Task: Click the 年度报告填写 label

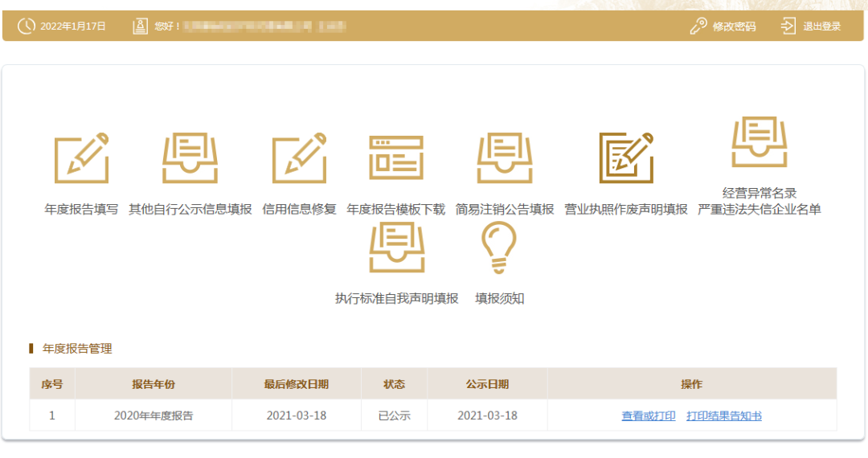Action: click(x=81, y=210)
